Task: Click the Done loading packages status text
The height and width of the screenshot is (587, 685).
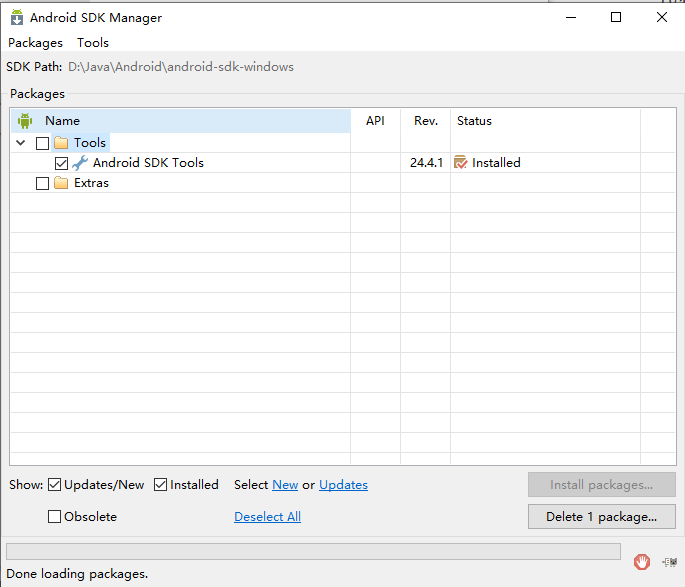Action: pos(77,573)
